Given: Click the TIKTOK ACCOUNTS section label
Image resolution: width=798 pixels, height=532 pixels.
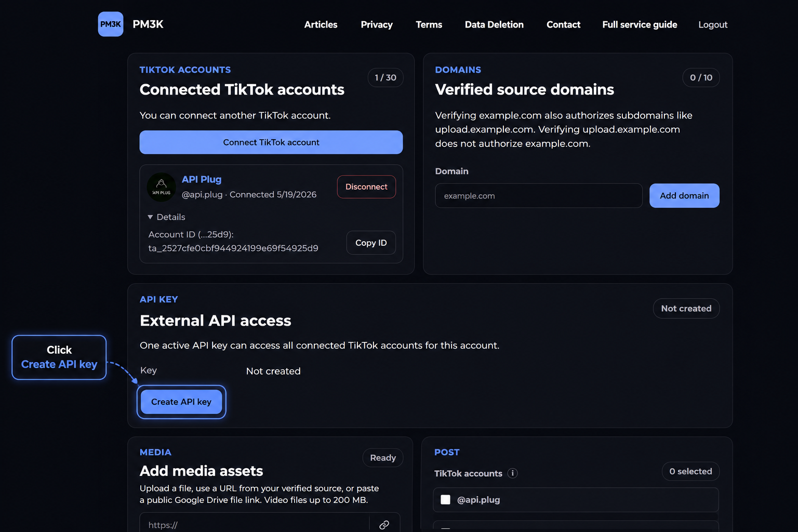Looking at the screenshot, I should pyautogui.click(x=185, y=70).
